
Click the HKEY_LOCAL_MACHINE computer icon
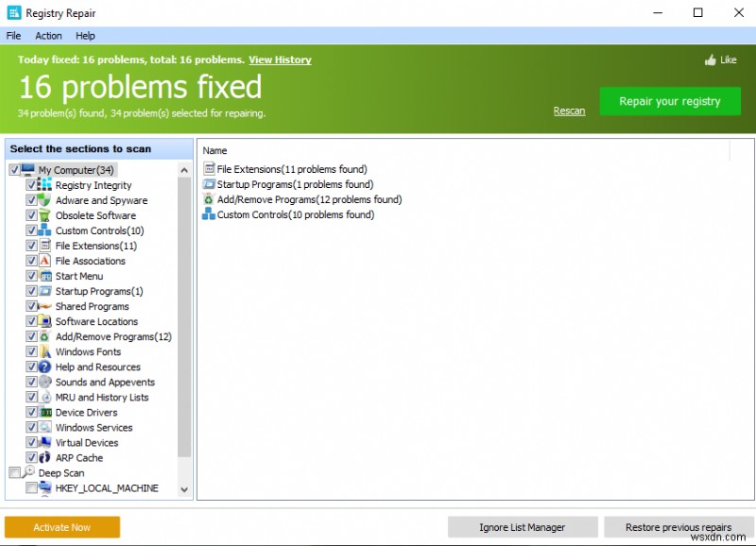(x=44, y=487)
